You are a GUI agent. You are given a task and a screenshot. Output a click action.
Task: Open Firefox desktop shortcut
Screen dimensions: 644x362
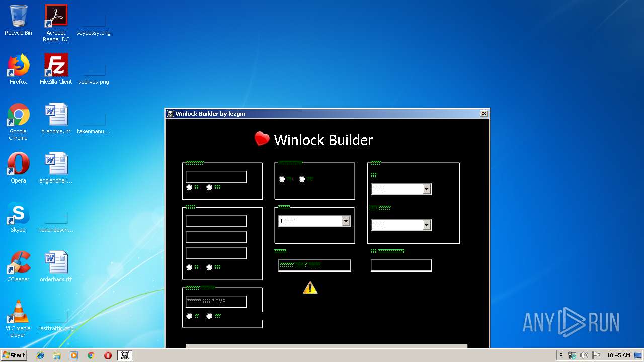pyautogui.click(x=18, y=70)
